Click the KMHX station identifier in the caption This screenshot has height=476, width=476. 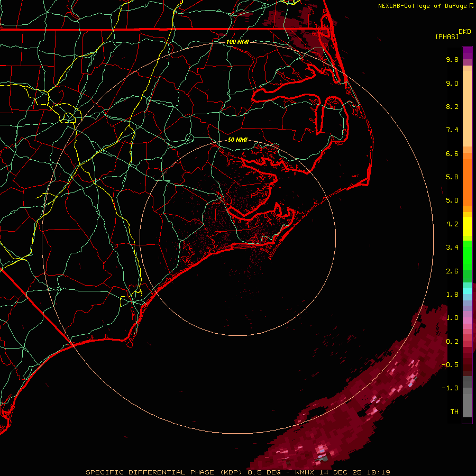coord(305,472)
